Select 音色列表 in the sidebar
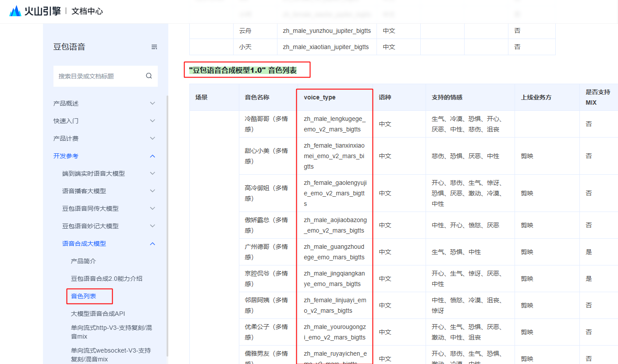Image resolution: width=618 pixels, height=364 pixels. (x=84, y=296)
